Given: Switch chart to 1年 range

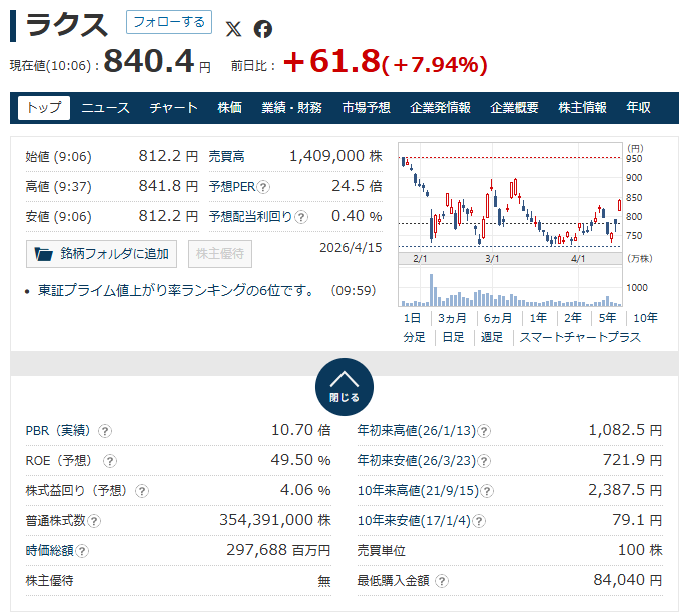Looking at the screenshot, I should (538, 318).
